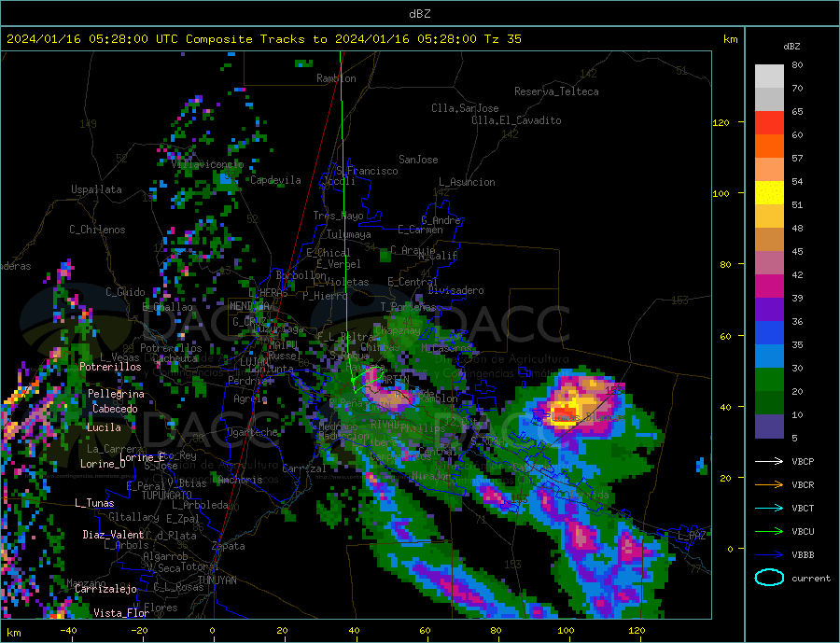Click the Capdevila place label
This screenshot has height=643, width=840.
(x=276, y=180)
